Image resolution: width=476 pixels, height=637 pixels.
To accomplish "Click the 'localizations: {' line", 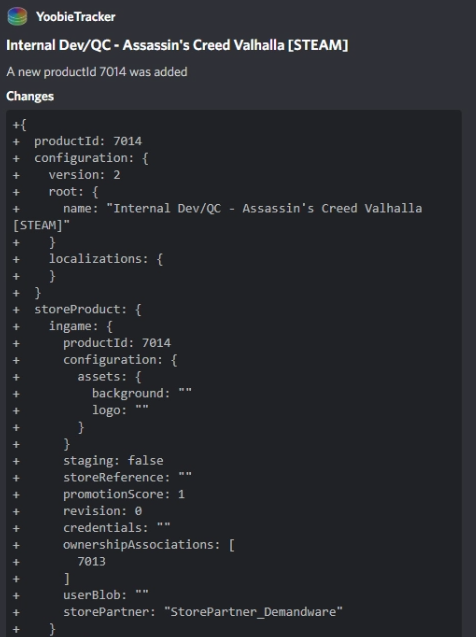I will point(106,259).
